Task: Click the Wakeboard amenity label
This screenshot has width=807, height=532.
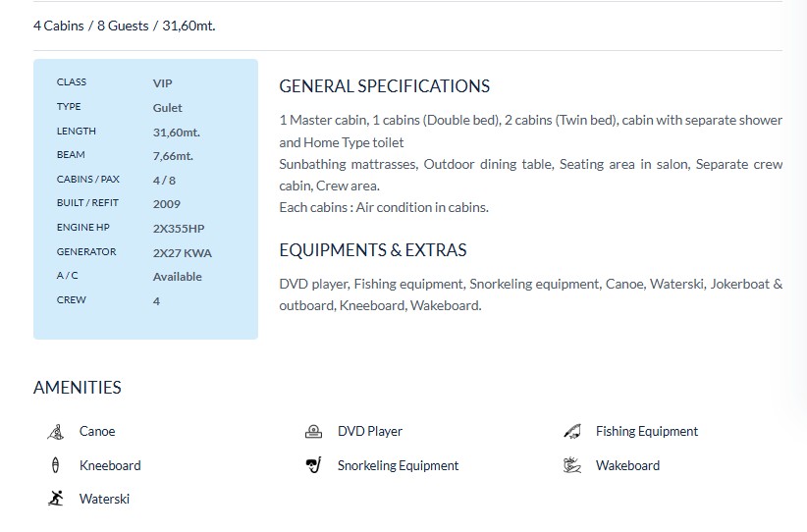Action: coord(627,466)
